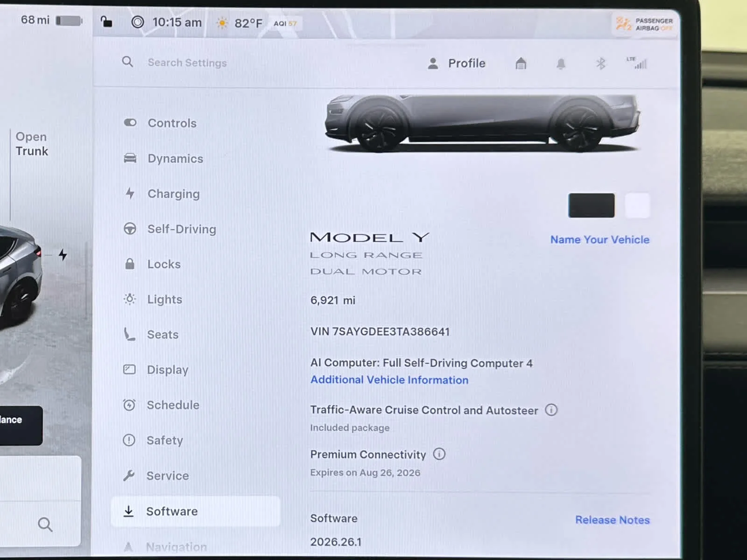This screenshot has height=560, width=747.
Task: Tap the VIN 7SAYGDEE3TA386641 text
Action: [380, 331]
